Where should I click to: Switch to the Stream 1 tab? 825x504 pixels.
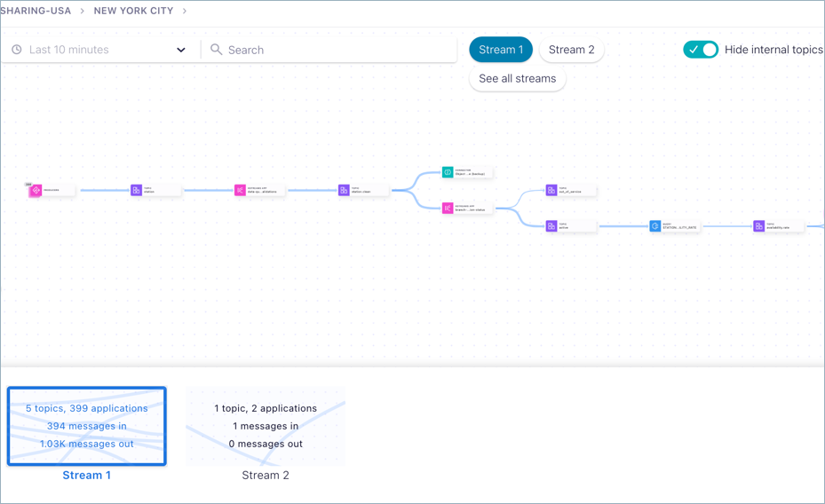501,50
